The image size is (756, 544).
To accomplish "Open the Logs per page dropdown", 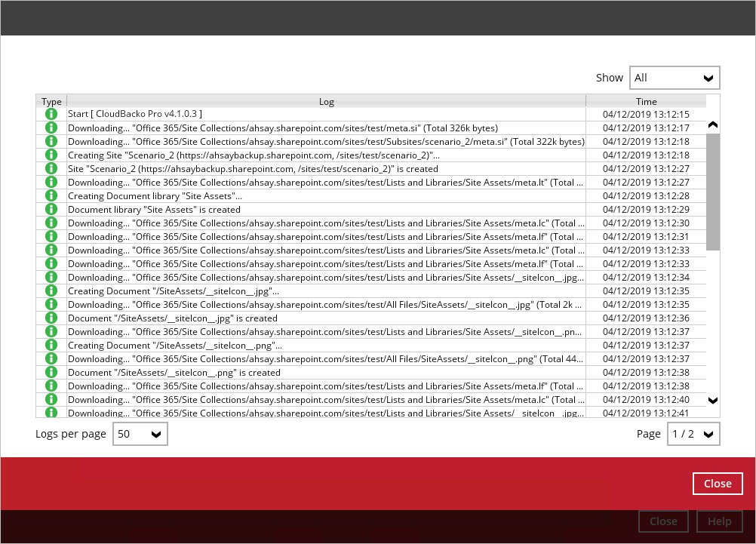I will click(140, 434).
